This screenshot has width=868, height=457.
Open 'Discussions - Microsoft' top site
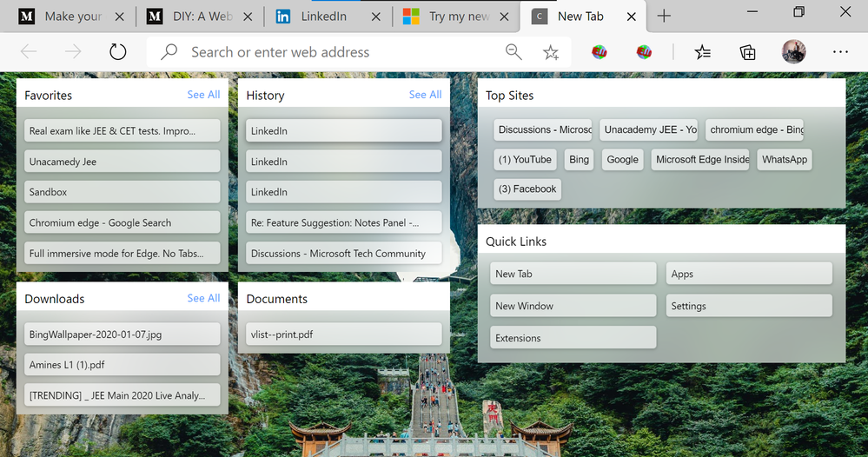click(x=542, y=129)
